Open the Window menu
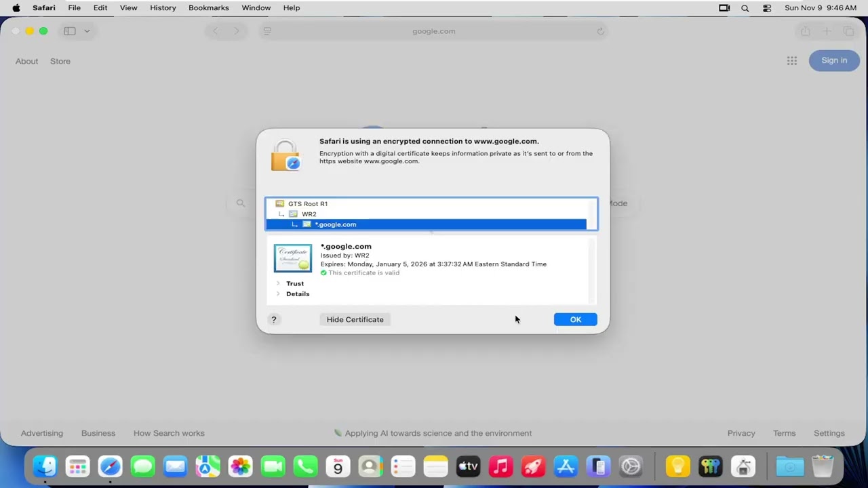 pyautogui.click(x=256, y=7)
